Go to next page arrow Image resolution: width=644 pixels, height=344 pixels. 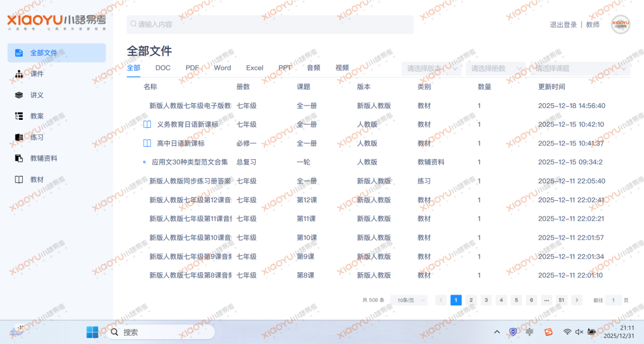577,300
